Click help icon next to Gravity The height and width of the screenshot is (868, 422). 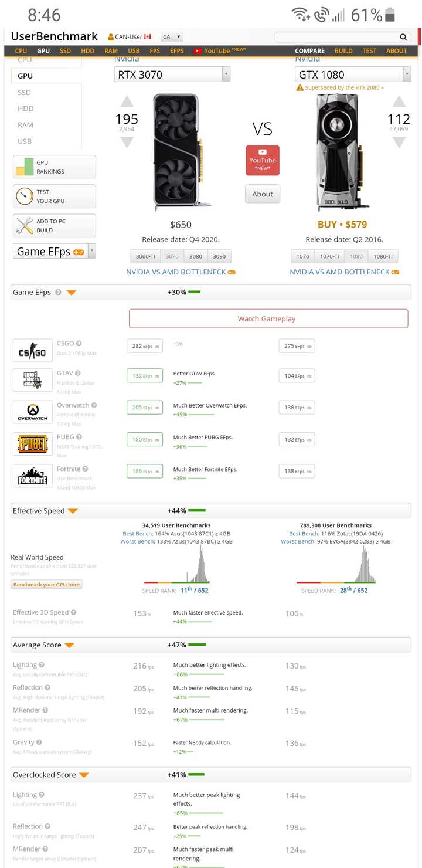(x=39, y=742)
